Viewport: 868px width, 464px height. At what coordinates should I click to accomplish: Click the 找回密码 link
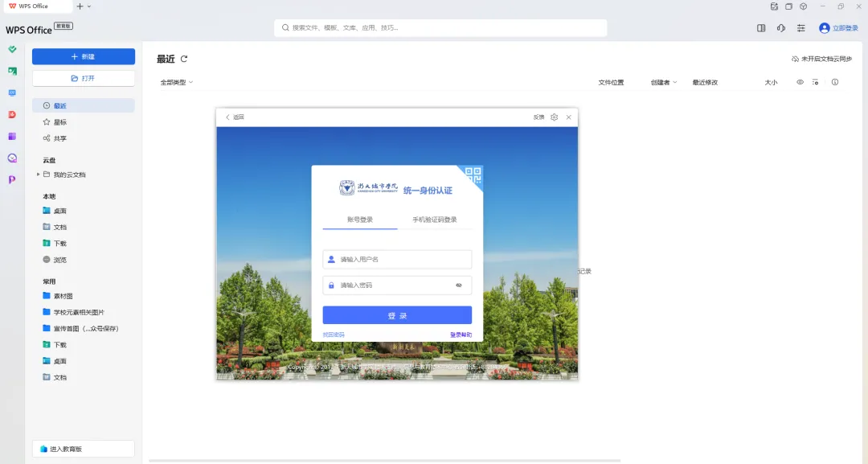click(x=334, y=335)
